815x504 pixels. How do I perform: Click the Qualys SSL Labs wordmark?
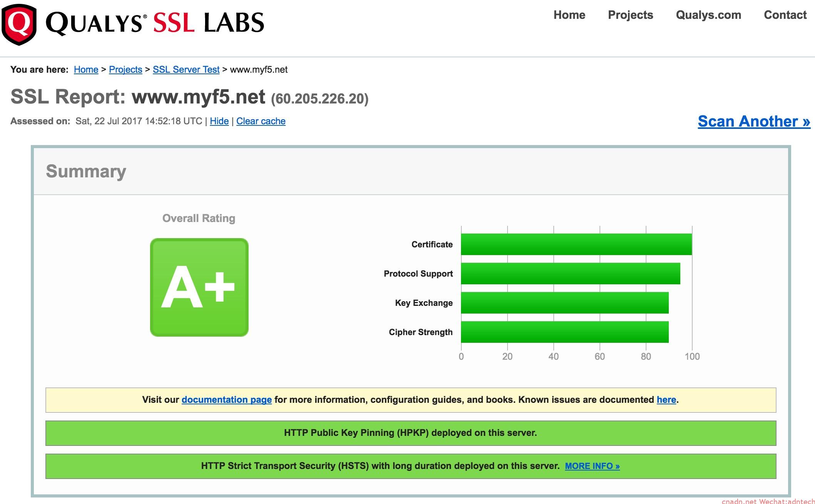click(x=155, y=23)
